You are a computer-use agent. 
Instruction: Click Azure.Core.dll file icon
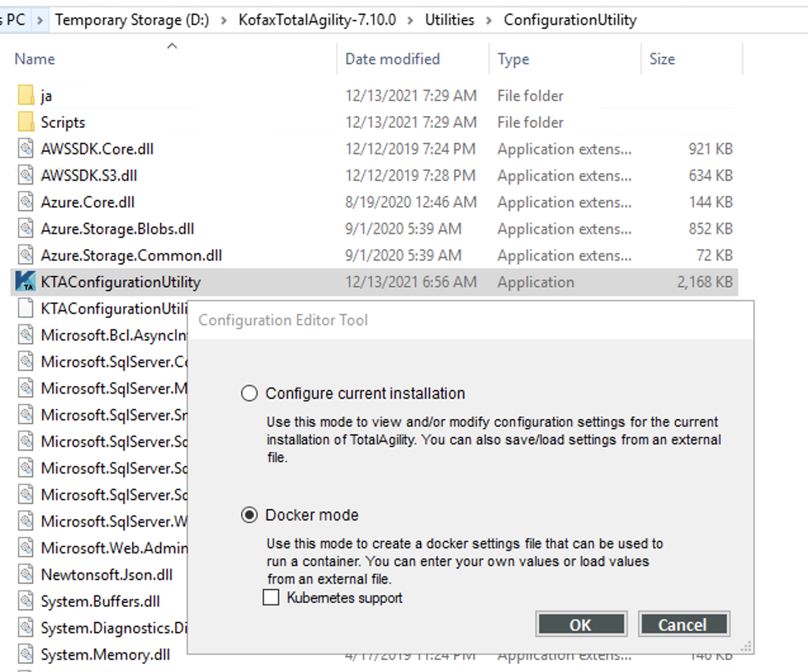click(25, 202)
